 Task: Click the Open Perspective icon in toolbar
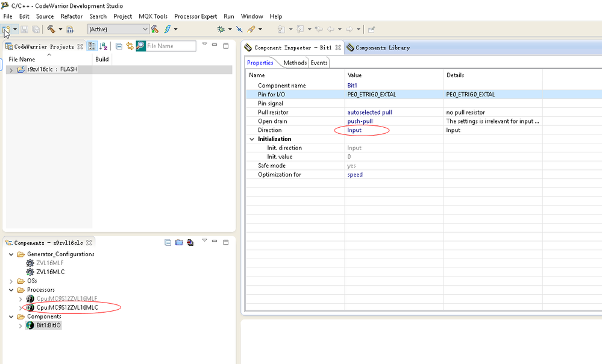point(371,29)
